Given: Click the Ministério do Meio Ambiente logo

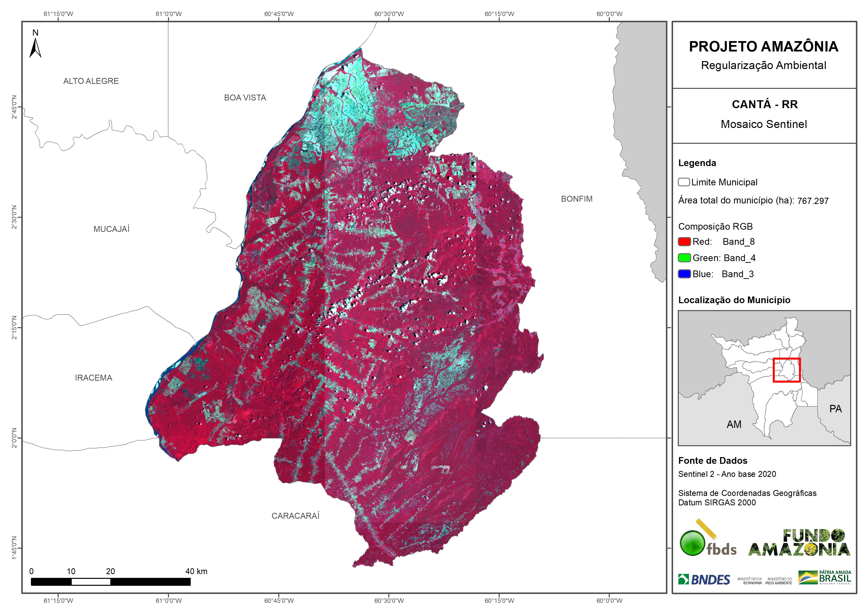Looking at the screenshot, I should 778,581.
